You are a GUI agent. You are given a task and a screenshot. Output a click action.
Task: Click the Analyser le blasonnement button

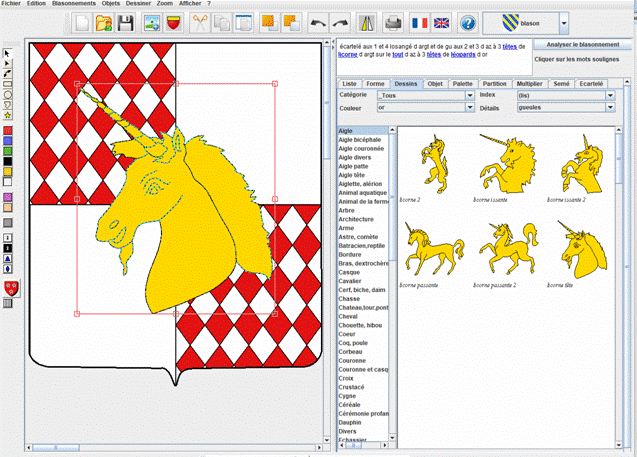(x=580, y=45)
